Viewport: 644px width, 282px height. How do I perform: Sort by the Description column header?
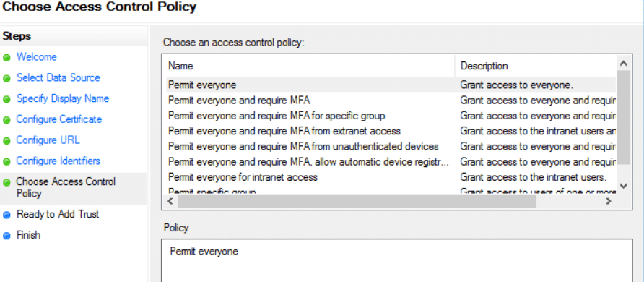[x=536, y=66]
